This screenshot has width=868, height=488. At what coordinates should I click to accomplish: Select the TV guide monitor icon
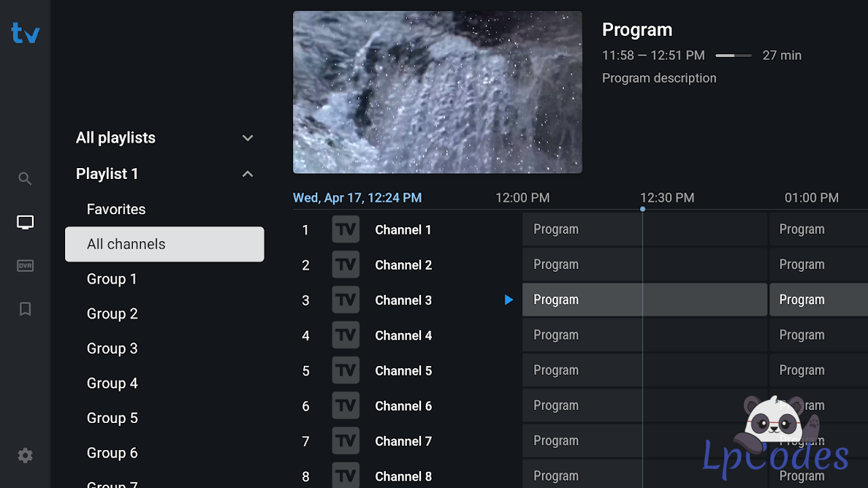(x=25, y=222)
